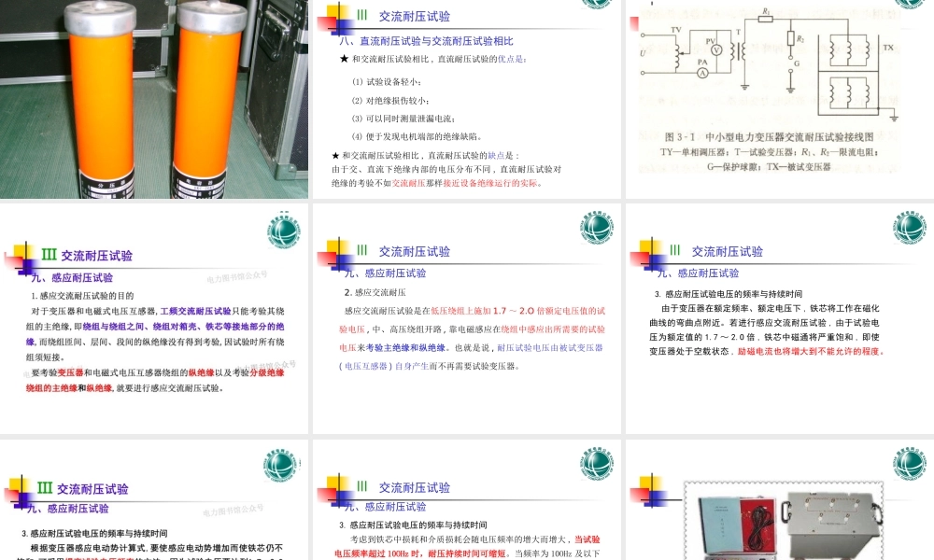Click the green emblem on the 感应耐压试验 center slide
The width and height of the screenshot is (934, 560).
[596, 227]
